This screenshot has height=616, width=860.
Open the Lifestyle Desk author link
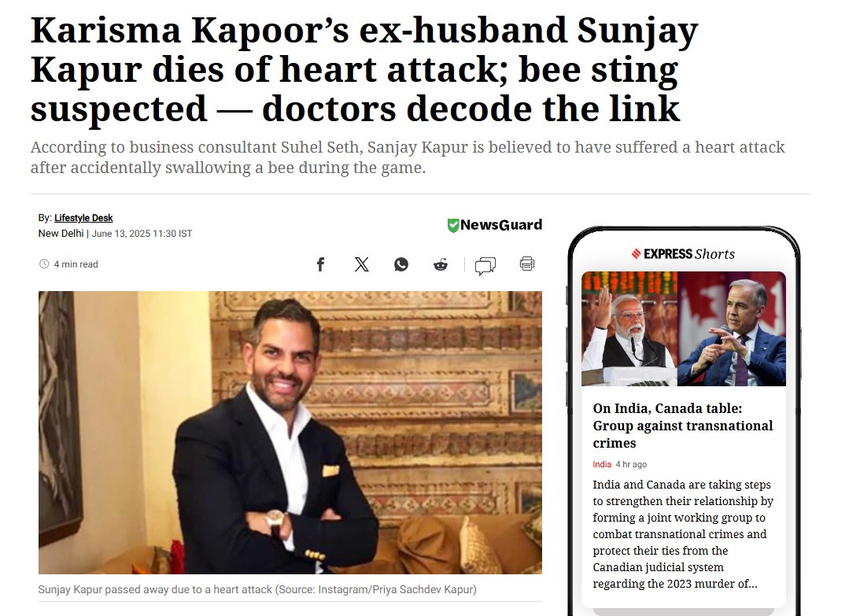click(83, 218)
